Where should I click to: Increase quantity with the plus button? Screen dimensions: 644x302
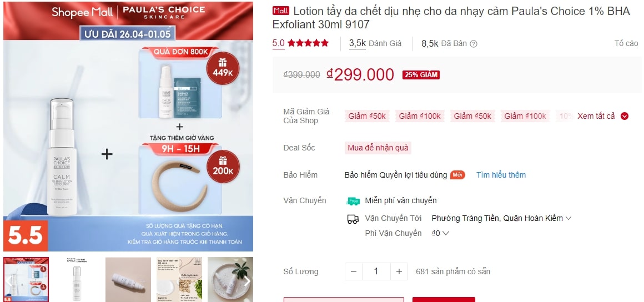coord(399,271)
